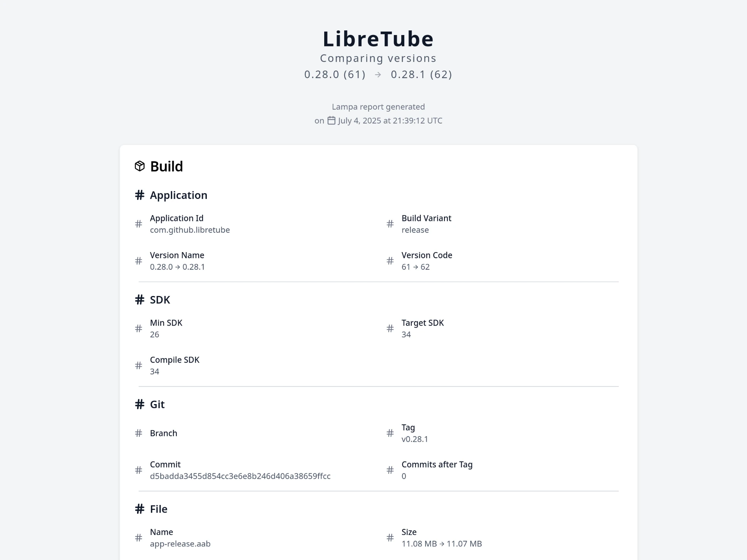747x560 pixels.
Task: Click the hash icon next to Git heading
Action: [140, 405]
